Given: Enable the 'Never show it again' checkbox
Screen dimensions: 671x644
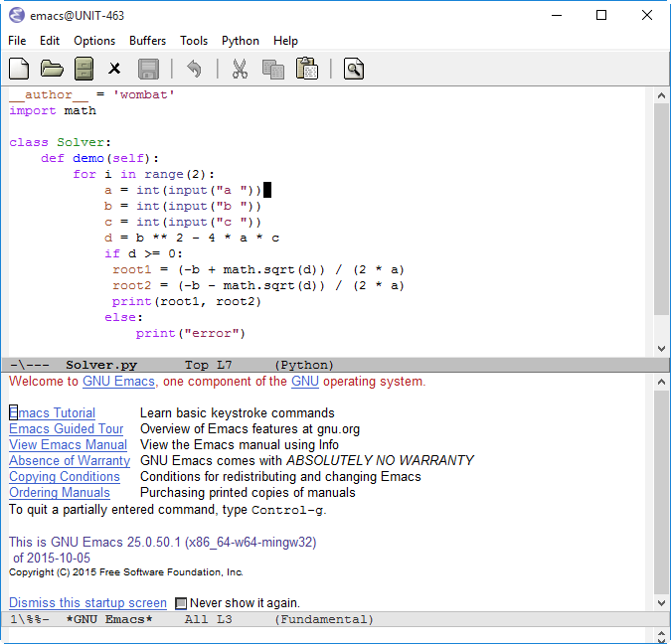Looking at the screenshot, I should tap(181, 603).
